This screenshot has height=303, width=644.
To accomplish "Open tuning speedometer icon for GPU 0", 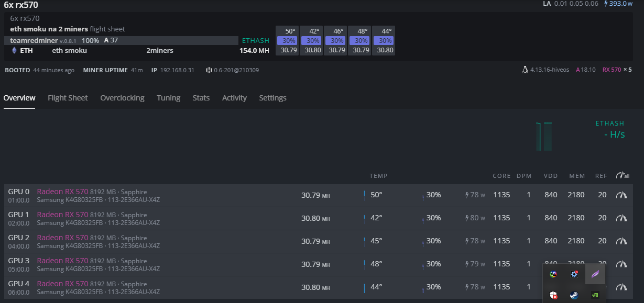I will [621, 195].
